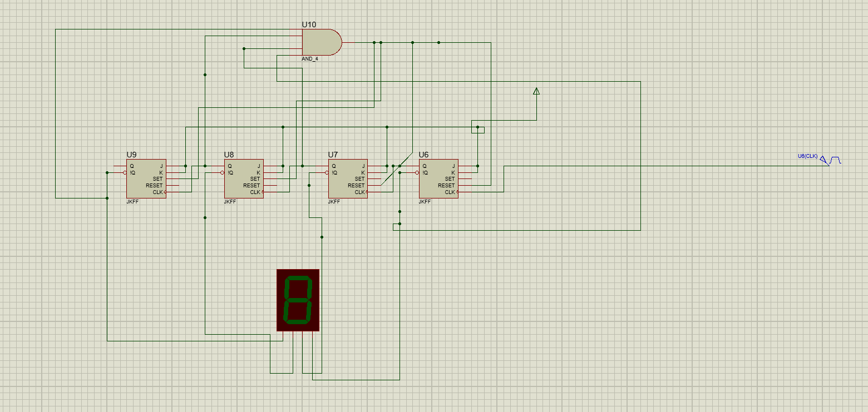Viewport: 868px width, 412px height.
Task: Select the U6 JK flip-flop body
Action: coord(438,178)
